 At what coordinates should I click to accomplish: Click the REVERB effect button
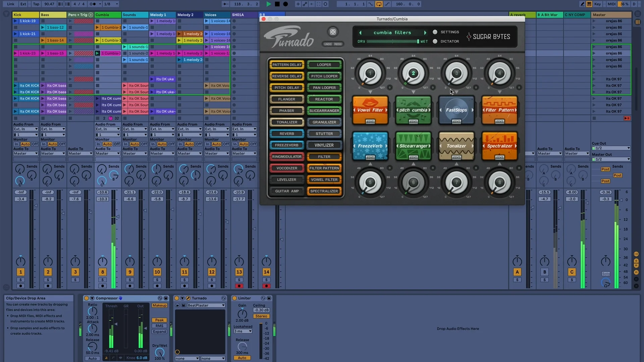287,133
